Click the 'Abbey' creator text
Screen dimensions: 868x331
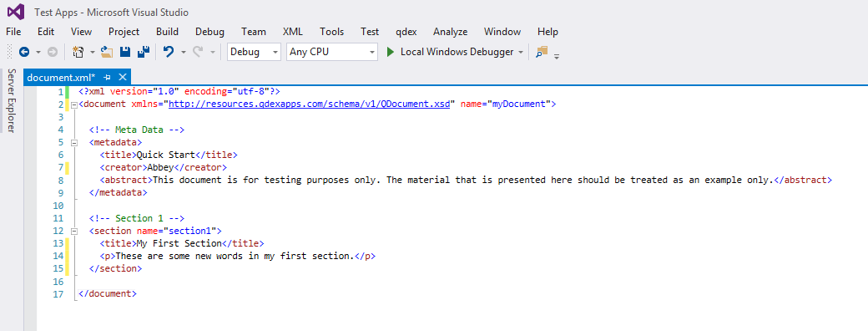point(160,167)
